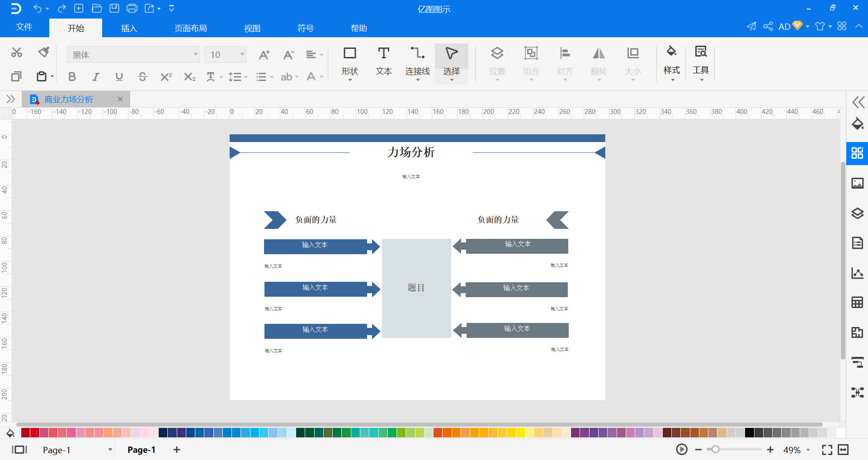Screen dimensions: 868x460
Task: Toggle full screen fit page icon
Action: (x=827, y=450)
